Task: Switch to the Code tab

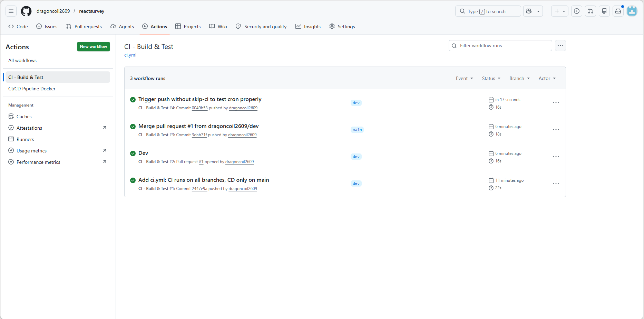Action: point(18,27)
